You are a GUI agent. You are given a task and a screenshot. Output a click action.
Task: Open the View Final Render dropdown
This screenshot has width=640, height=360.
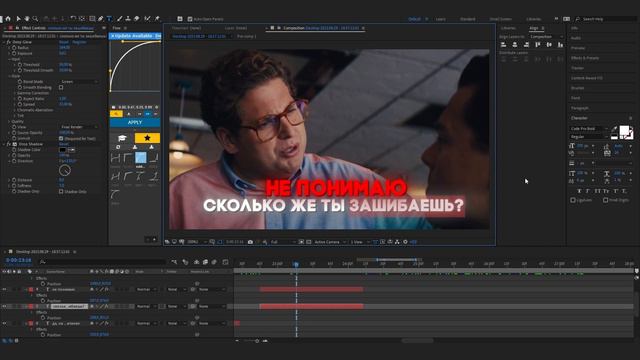pos(79,127)
